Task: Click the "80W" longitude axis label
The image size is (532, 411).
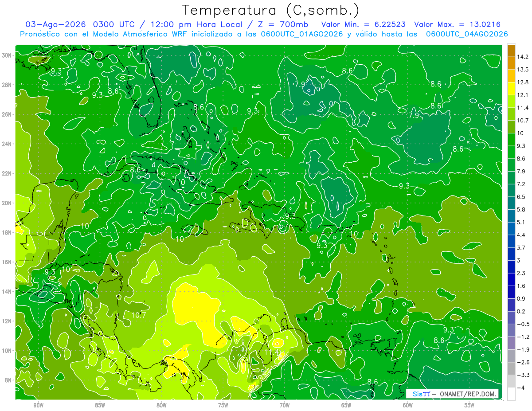Action: (x=161, y=405)
